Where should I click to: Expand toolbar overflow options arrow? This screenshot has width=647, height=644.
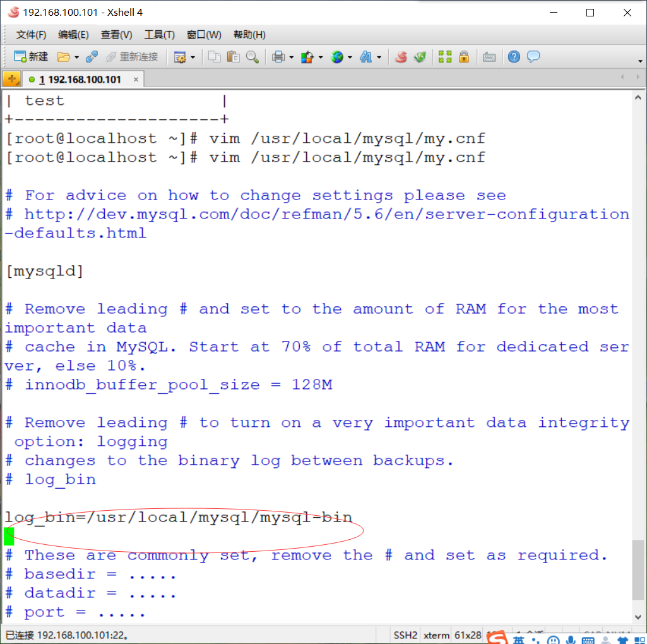(x=640, y=61)
